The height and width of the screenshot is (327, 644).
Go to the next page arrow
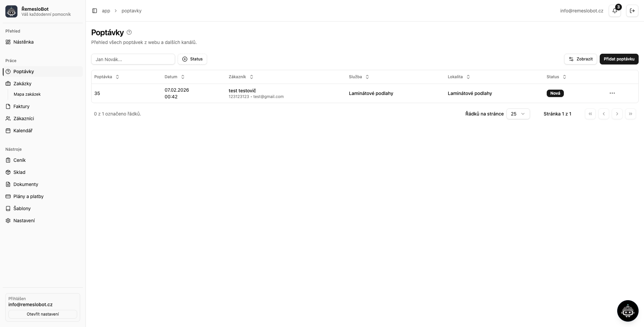click(617, 114)
